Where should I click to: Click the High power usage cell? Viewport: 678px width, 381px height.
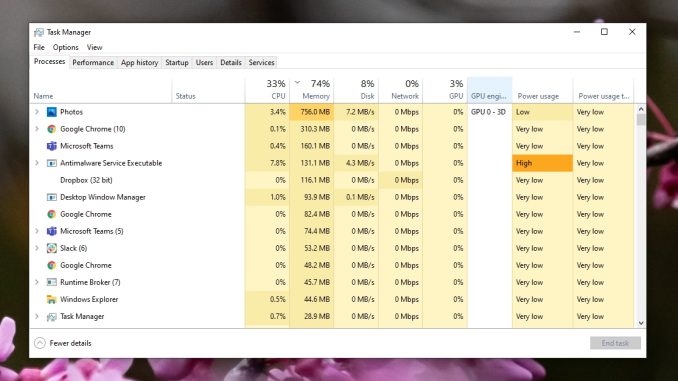(543, 163)
